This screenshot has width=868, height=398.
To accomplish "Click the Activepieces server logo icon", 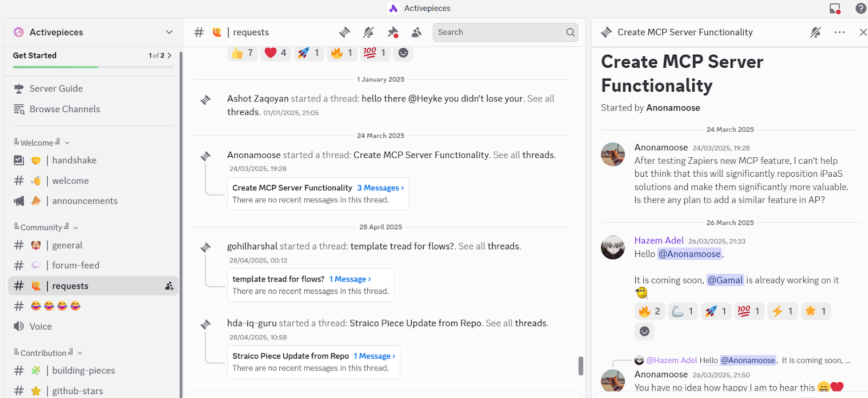I will (19, 32).
